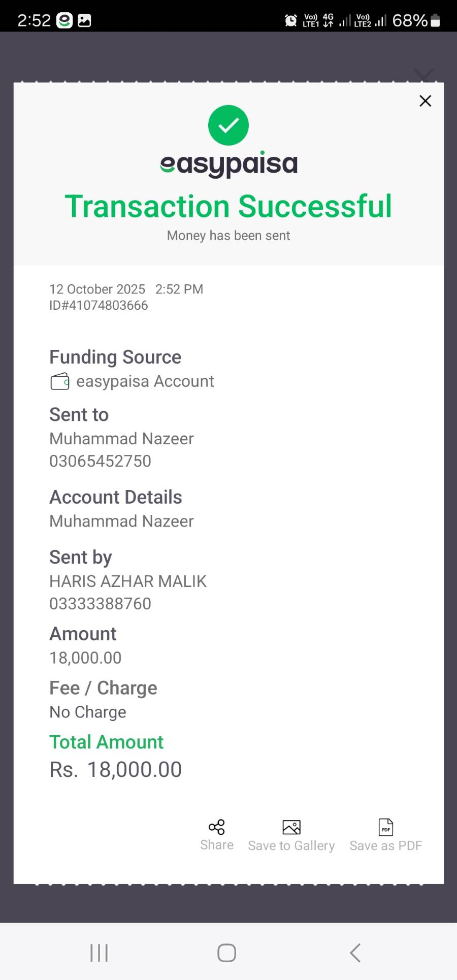457x980 pixels.
Task: Tap the green success checkmark icon
Action: pyautogui.click(x=228, y=125)
